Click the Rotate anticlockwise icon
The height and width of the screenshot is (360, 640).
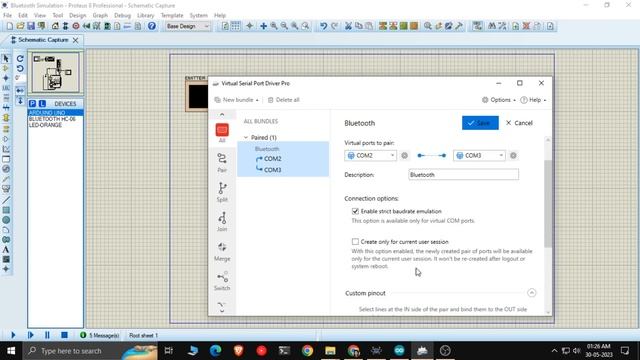(x=20, y=68)
